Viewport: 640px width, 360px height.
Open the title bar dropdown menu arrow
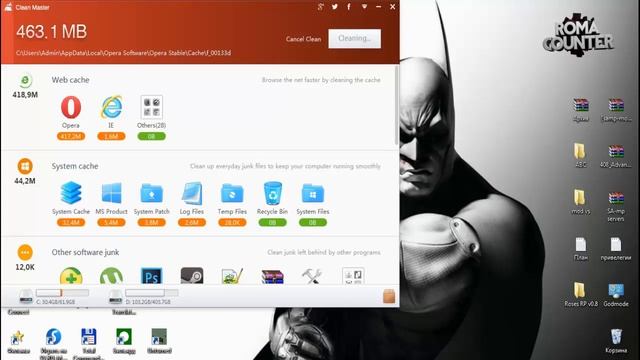(x=364, y=7)
